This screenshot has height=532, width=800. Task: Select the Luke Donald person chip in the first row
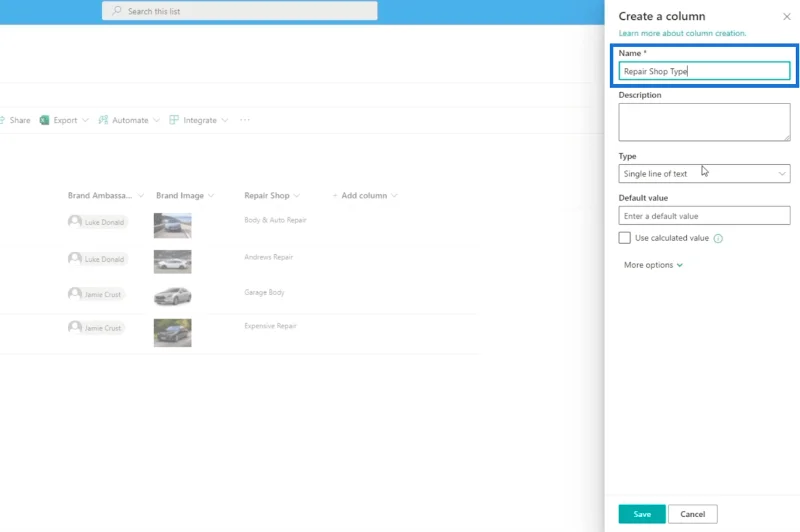pos(97,222)
